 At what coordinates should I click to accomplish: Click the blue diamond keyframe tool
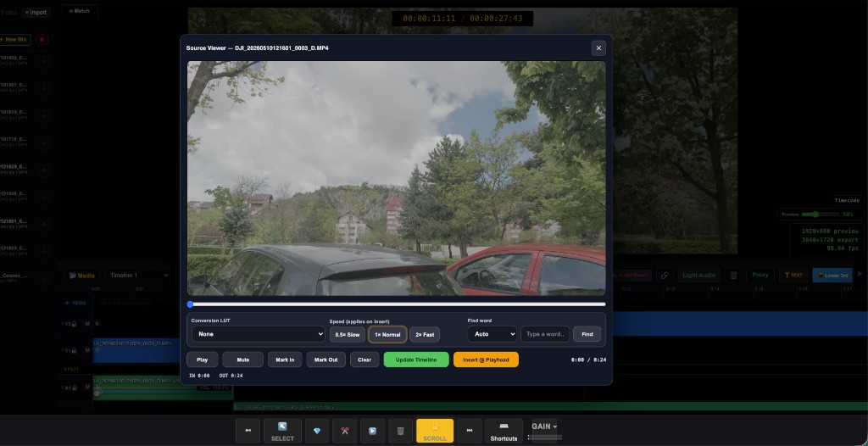click(317, 431)
